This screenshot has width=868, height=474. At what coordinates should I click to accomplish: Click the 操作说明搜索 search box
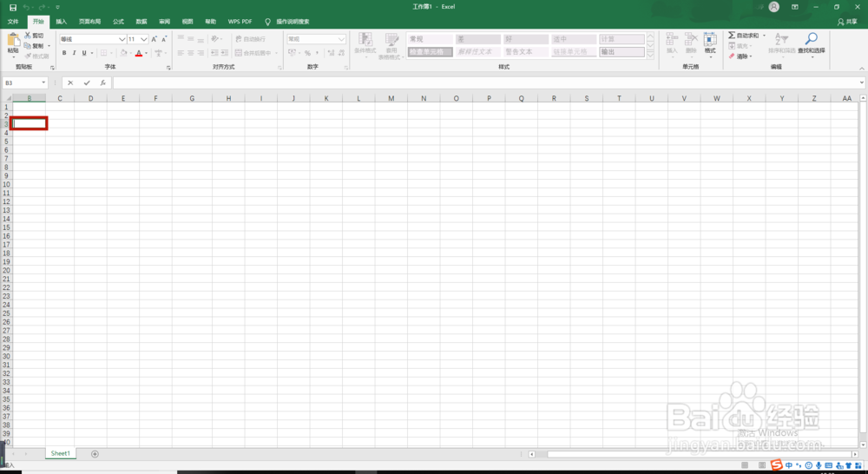(293, 22)
